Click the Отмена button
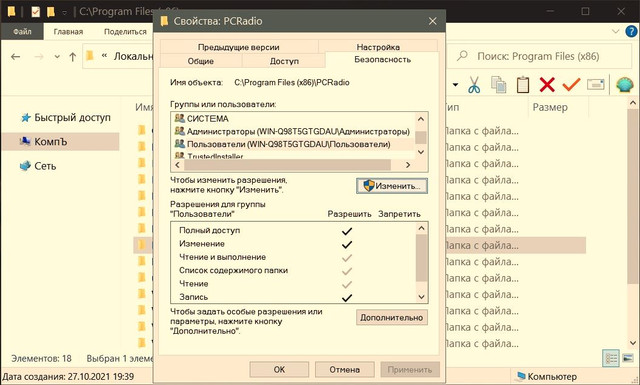640x385 pixels. pos(344,369)
